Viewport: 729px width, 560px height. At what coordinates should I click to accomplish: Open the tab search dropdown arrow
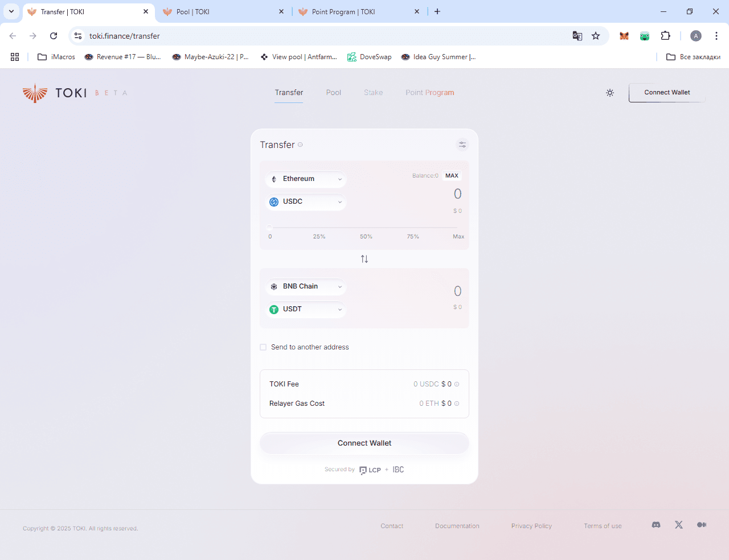point(11,11)
